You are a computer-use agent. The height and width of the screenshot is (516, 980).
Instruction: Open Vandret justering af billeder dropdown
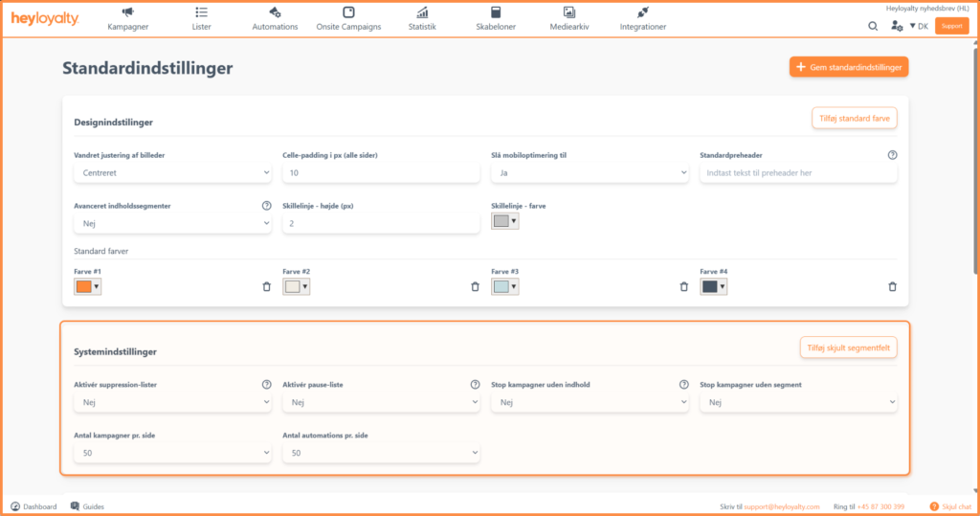point(172,173)
